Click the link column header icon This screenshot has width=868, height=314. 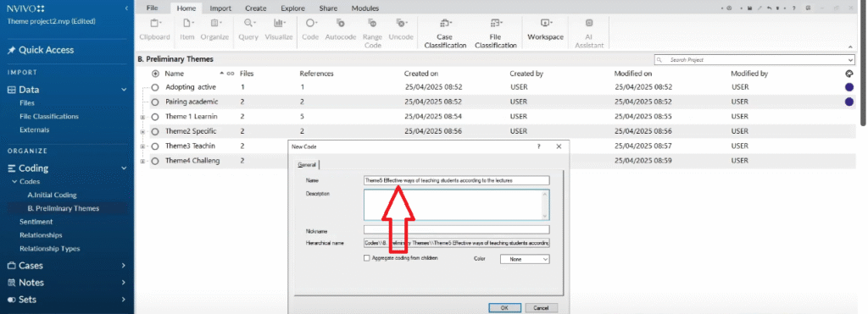tap(231, 73)
